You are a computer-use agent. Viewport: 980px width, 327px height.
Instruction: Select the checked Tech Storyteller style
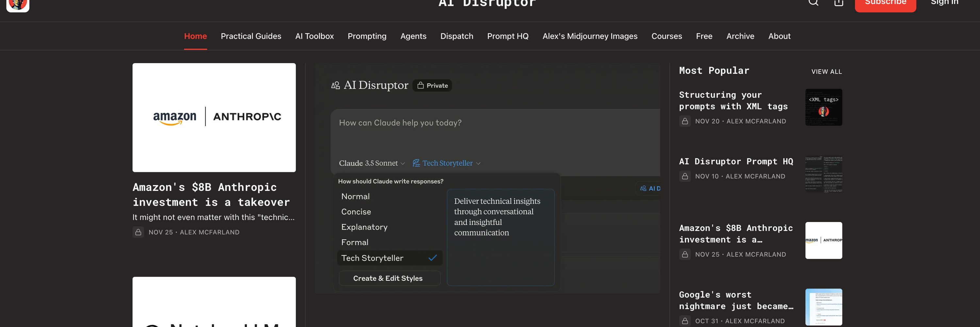click(390, 258)
